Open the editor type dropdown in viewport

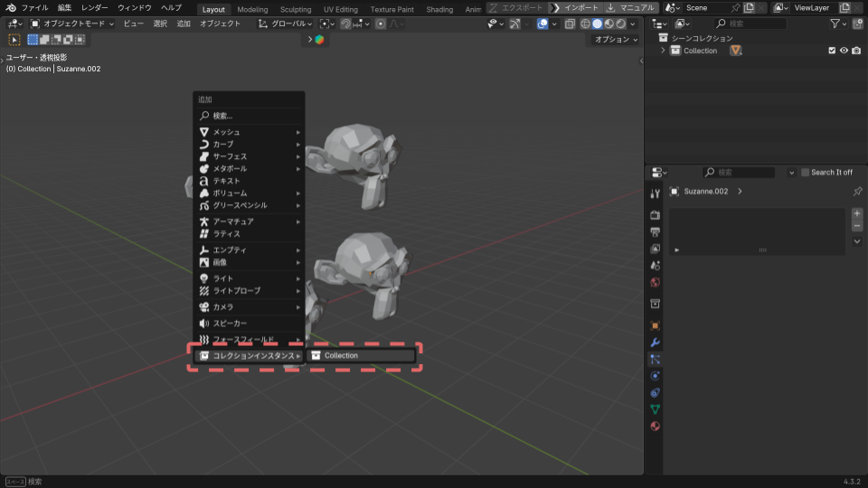[14, 23]
